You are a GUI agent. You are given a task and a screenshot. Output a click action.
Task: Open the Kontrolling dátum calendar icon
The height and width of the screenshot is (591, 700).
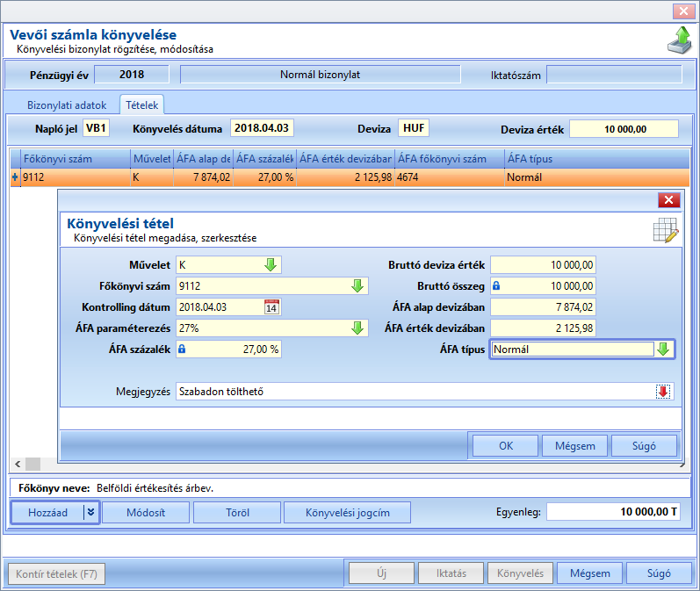(x=271, y=307)
